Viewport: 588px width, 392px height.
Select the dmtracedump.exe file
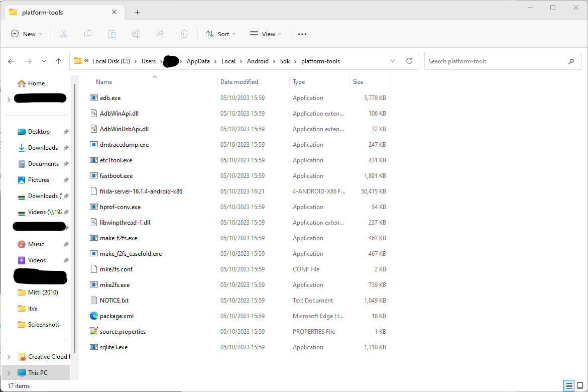click(124, 145)
